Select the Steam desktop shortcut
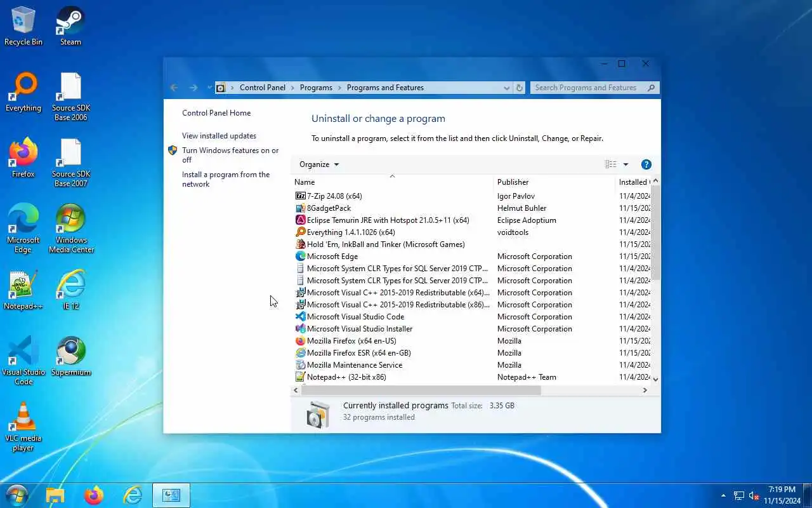This screenshot has height=508, width=812. (70, 27)
